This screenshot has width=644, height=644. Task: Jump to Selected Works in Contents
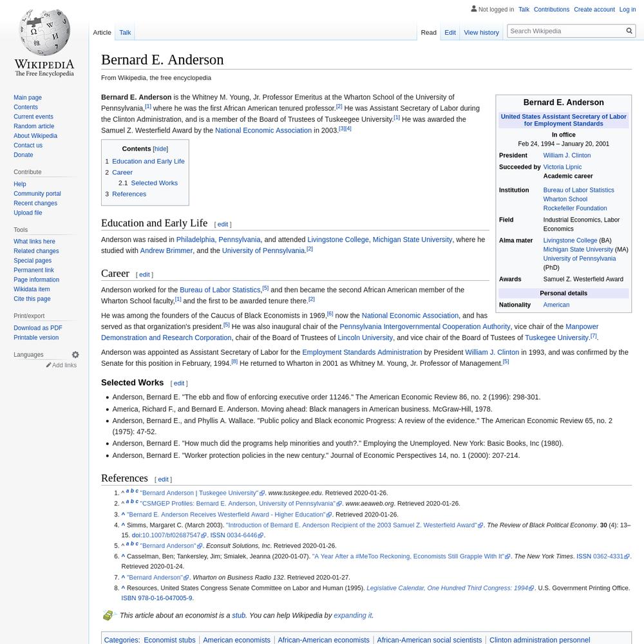(155, 183)
